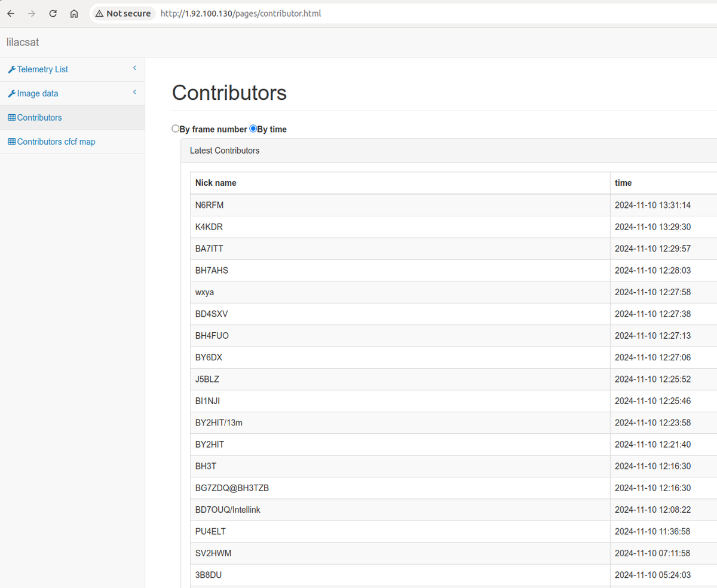
Task: Click the table icon beside Contributors cfcf map
Action: [x=11, y=142]
